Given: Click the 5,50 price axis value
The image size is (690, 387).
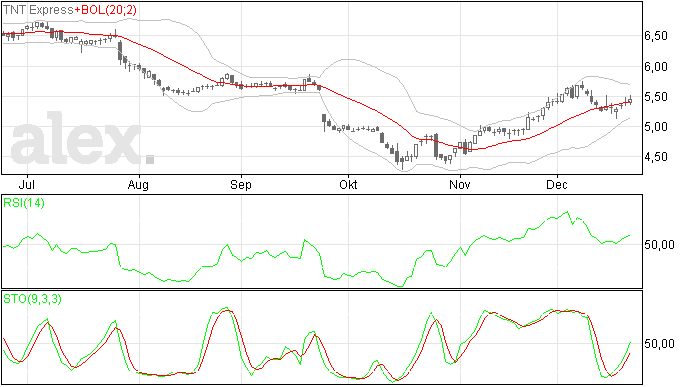Looking at the screenshot, I should click(656, 97).
